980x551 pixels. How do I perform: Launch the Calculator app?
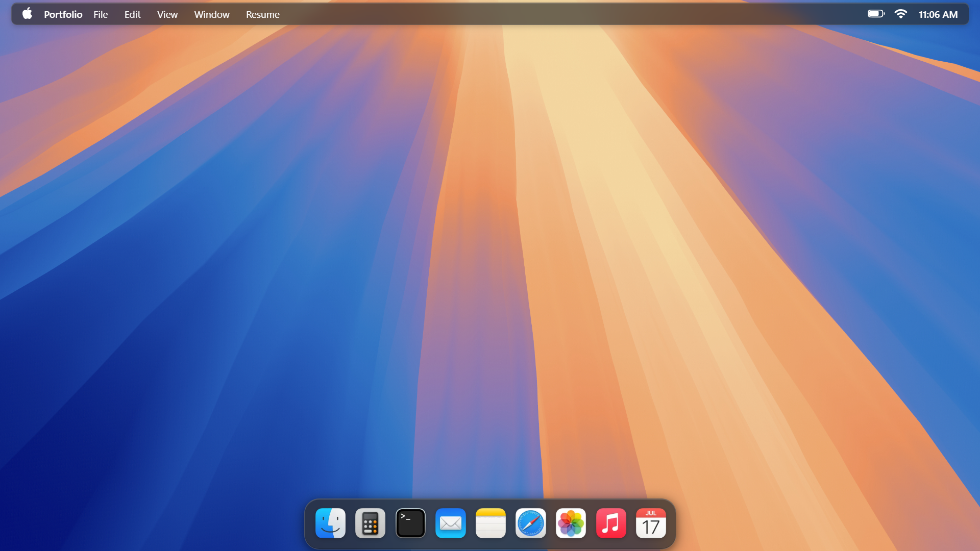370,523
